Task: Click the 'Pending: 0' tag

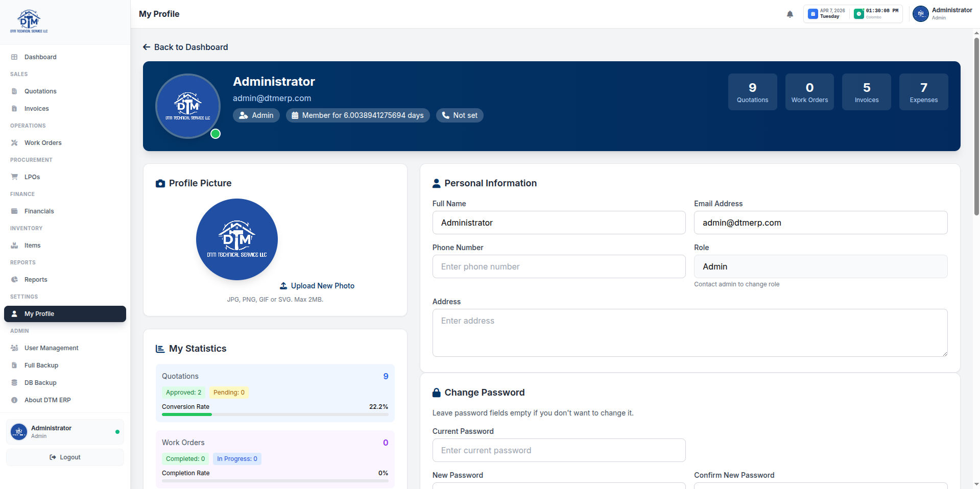Action: [229, 393]
